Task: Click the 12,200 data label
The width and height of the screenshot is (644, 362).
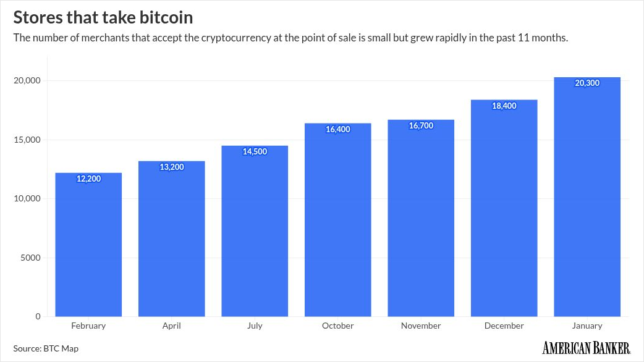Action: click(88, 179)
